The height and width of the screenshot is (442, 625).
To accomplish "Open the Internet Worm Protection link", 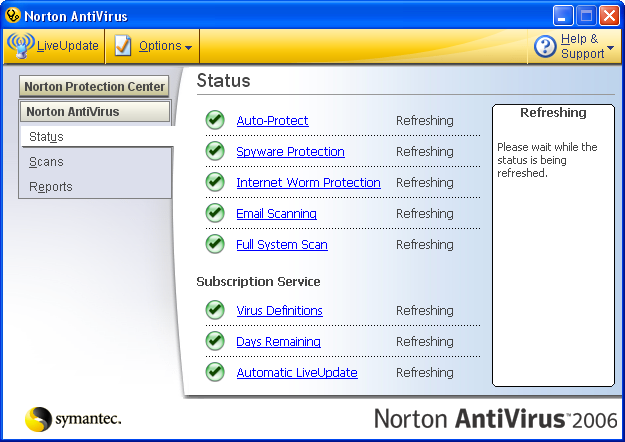I will pyautogui.click(x=308, y=183).
